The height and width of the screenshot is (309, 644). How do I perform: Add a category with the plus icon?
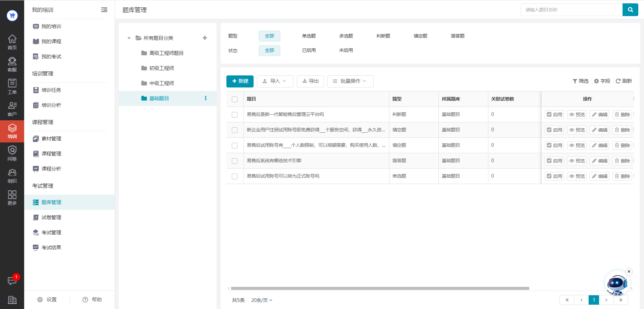205,38
